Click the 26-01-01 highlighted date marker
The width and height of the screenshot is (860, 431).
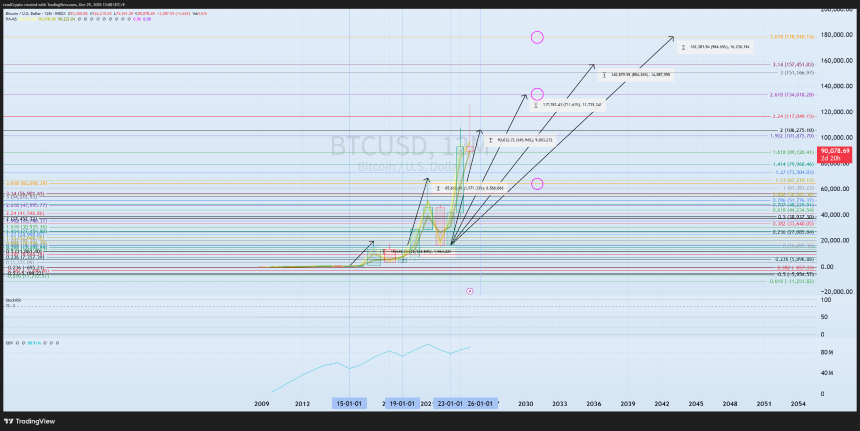point(480,404)
